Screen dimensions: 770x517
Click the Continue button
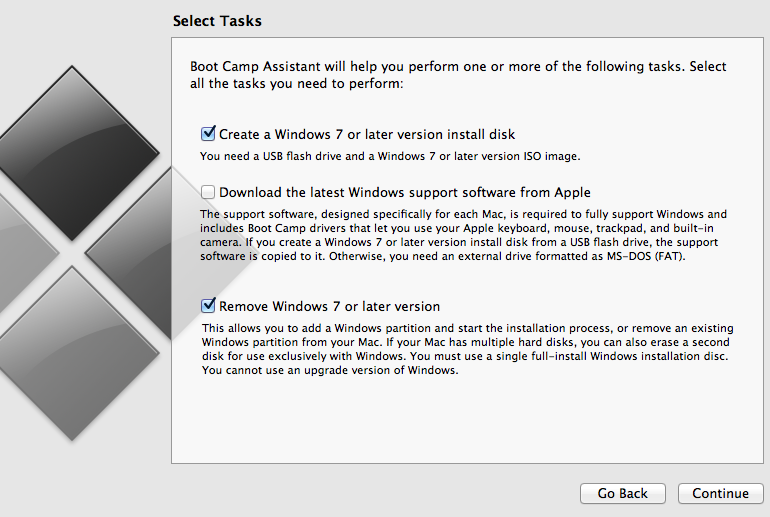tap(720, 493)
